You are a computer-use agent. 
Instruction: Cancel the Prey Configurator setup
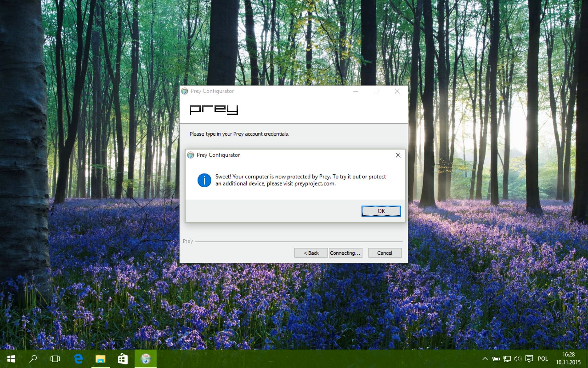point(385,253)
